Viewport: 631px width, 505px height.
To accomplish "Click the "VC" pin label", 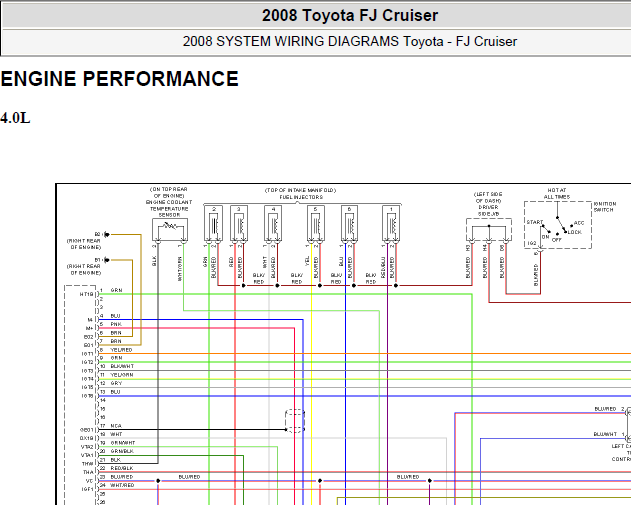I will coord(89,481).
